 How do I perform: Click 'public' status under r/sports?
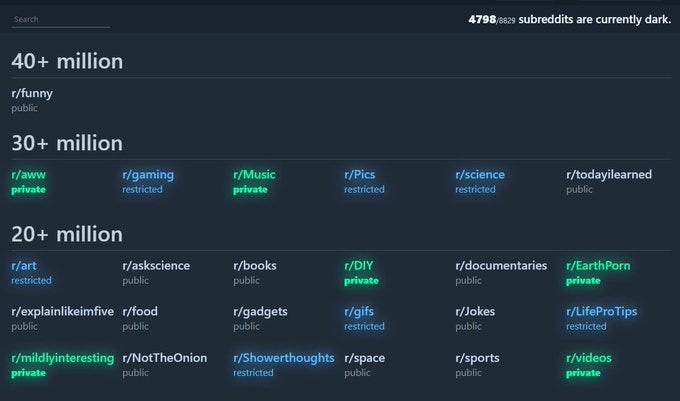[x=468, y=373]
